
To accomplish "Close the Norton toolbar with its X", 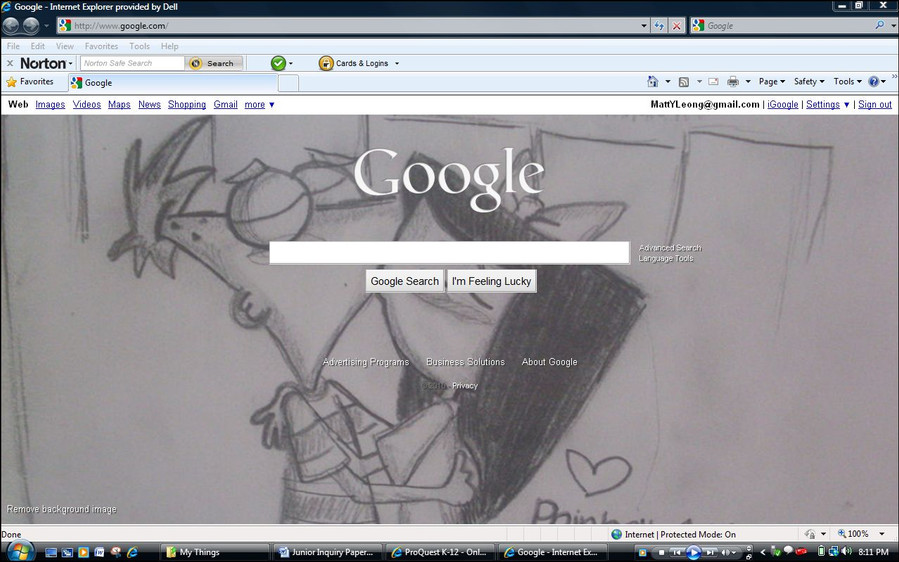I will [x=10, y=63].
